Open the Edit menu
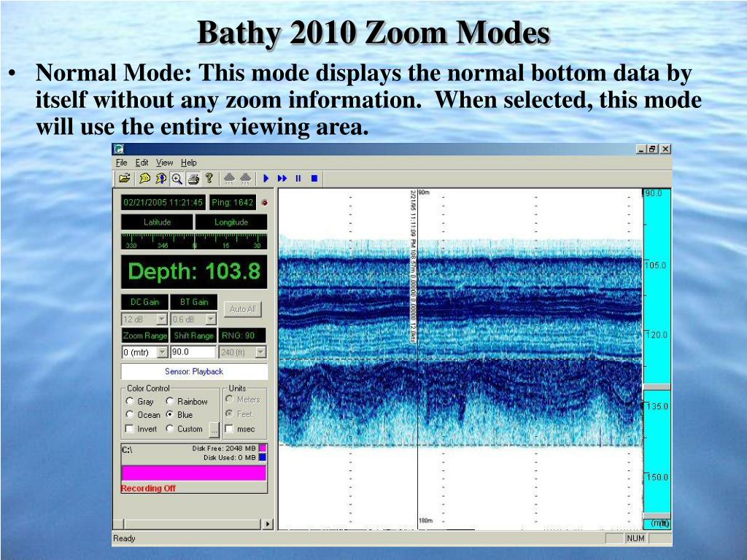 142,163
